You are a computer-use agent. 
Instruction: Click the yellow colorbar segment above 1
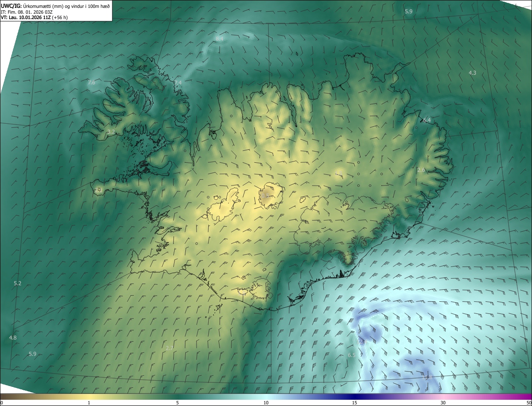(x=89, y=396)
